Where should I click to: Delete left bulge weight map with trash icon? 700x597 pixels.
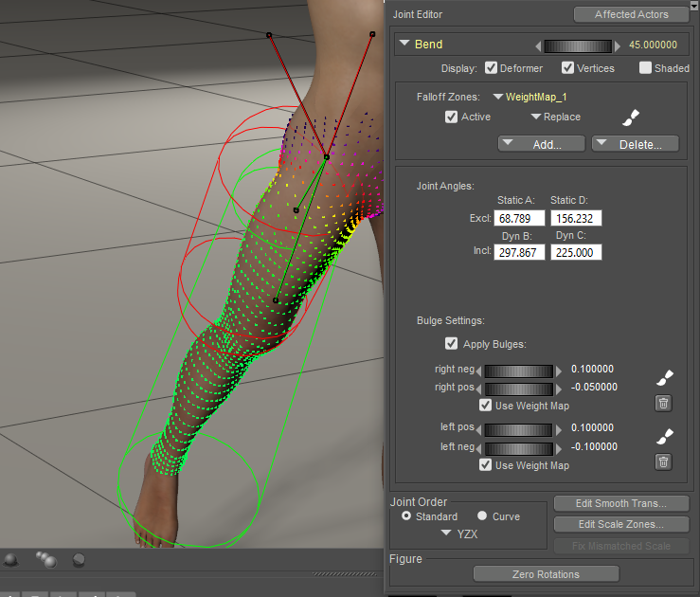664,462
